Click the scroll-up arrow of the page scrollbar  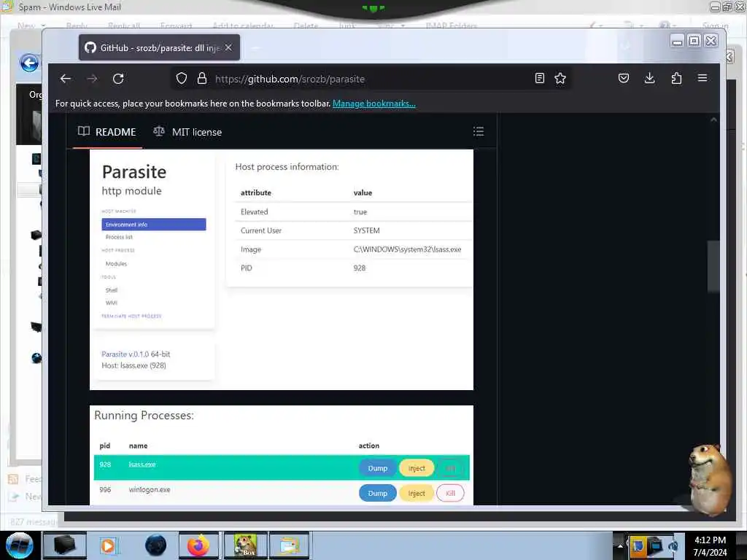(713, 120)
